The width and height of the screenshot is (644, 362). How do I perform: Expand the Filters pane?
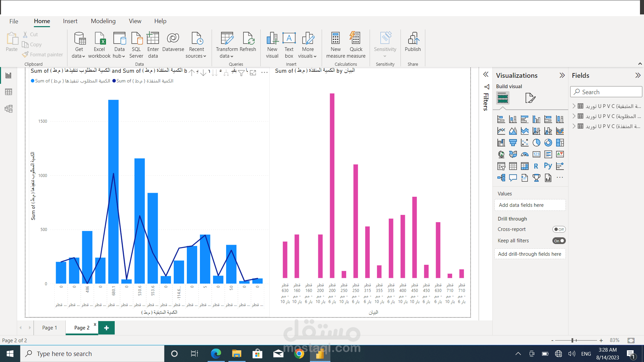coord(486,74)
